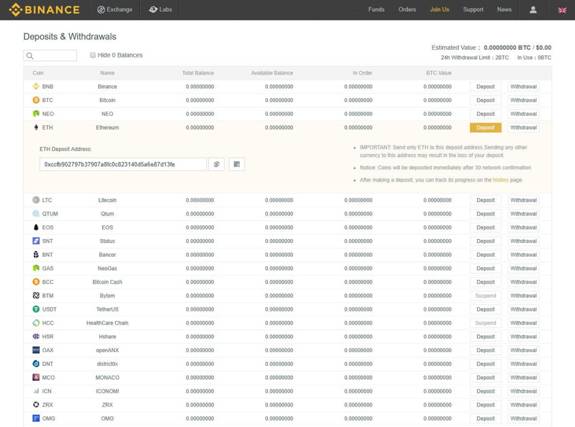
Task: Open the Labs menu item
Action: pyautogui.click(x=161, y=10)
